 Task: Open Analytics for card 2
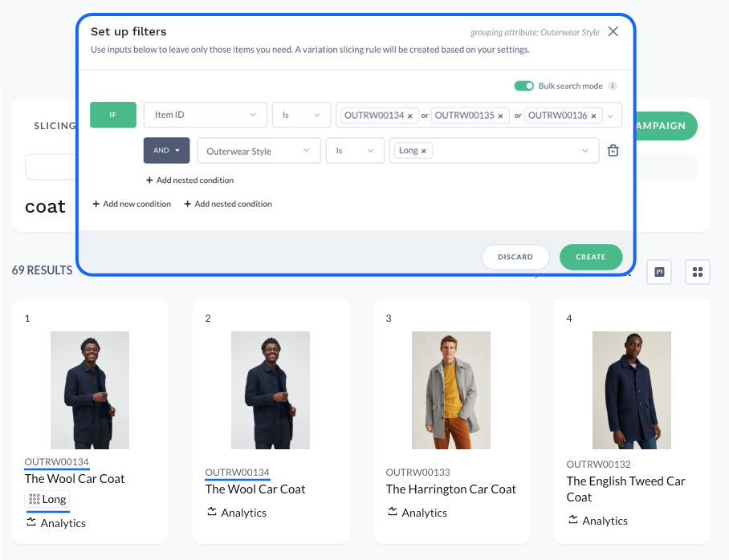pyautogui.click(x=237, y=513)
